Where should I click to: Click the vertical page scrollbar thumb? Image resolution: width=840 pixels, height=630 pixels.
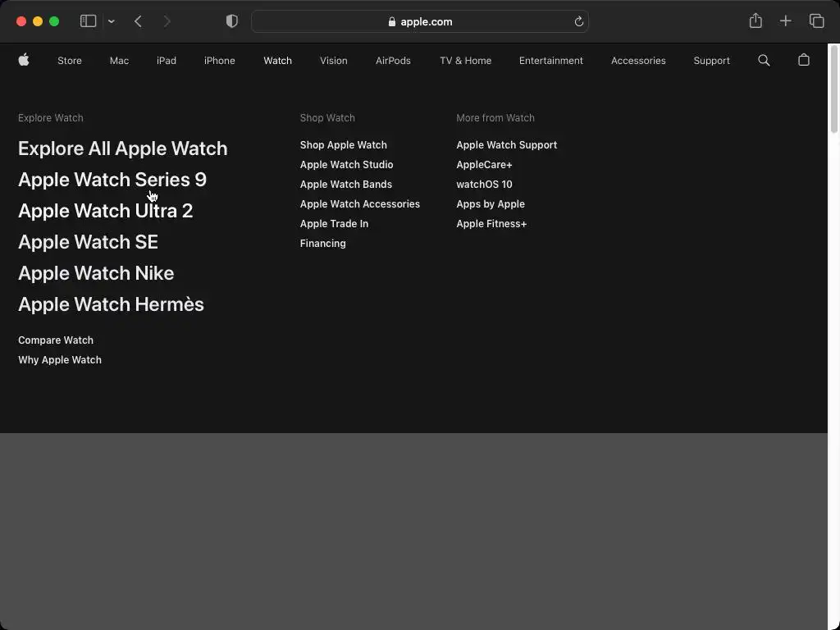[x=834, y=89]
